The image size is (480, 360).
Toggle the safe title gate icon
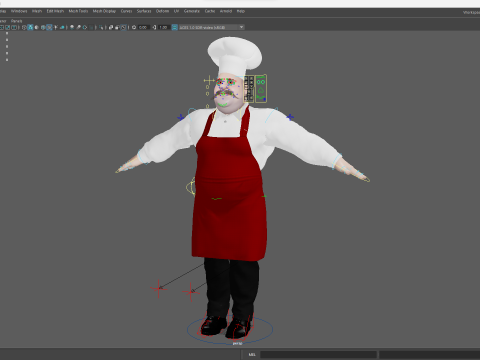click(14, 27)
